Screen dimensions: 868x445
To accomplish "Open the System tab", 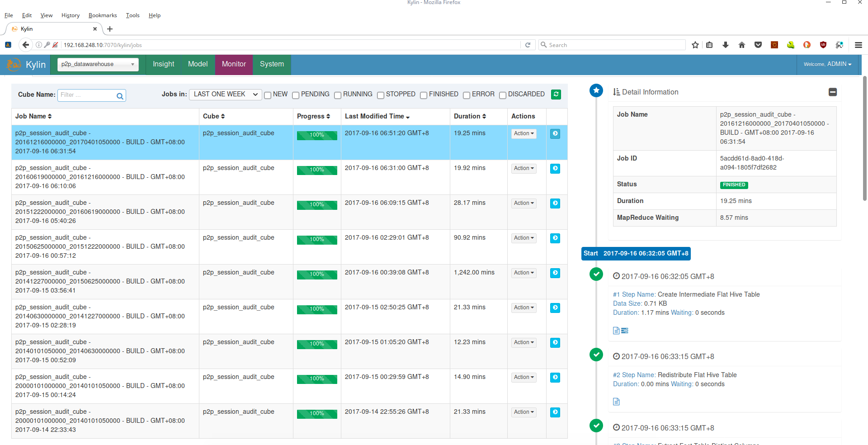I will 272,64.
